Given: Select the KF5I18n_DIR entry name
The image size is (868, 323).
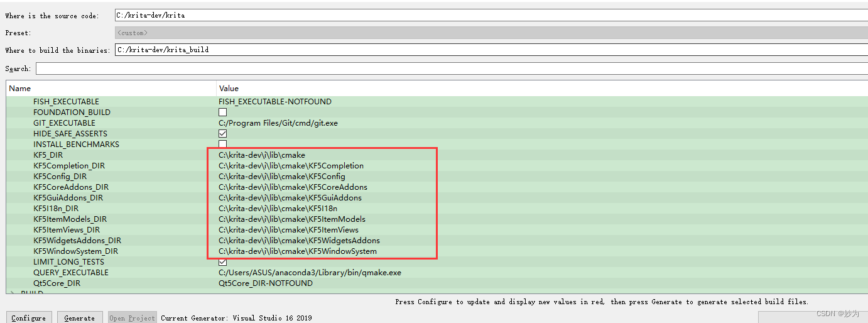Looking at the screenshot, I should pos(56,209).
